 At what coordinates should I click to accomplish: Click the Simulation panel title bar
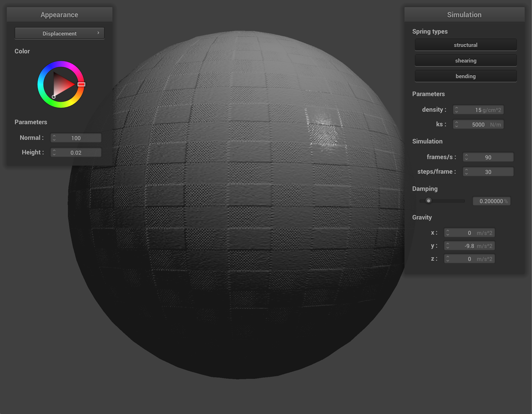(x=464, y=15)
